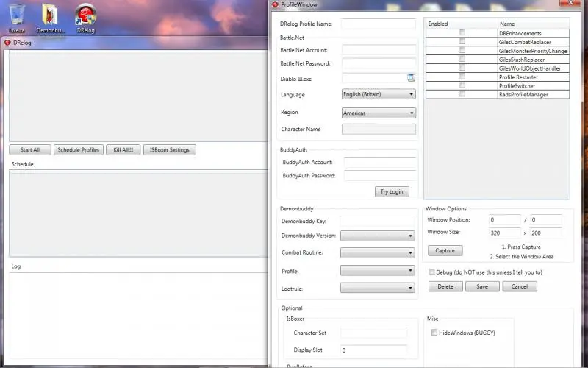Viewport: 588px width, 368px height.
Task: Save the profile
Action: [x=482, y=286]
